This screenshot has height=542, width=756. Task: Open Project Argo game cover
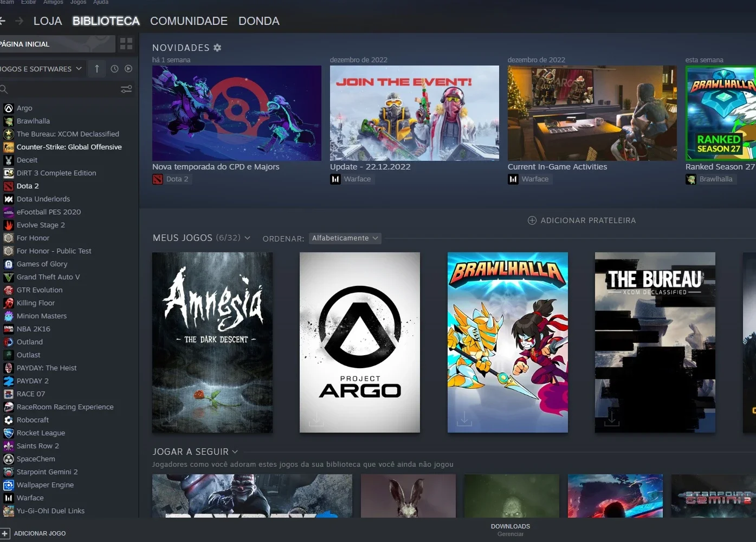(x=360, y=342)
